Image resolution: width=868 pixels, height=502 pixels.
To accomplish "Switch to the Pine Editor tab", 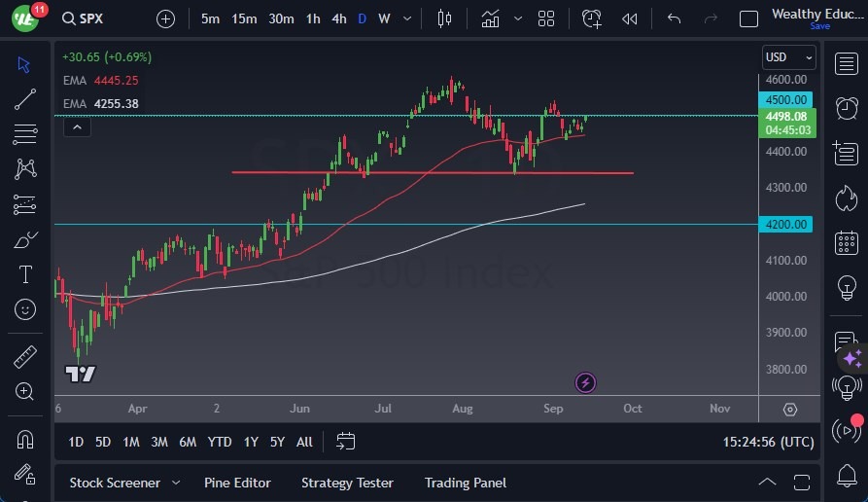I will pyautogui.click(x=237, y=483).
